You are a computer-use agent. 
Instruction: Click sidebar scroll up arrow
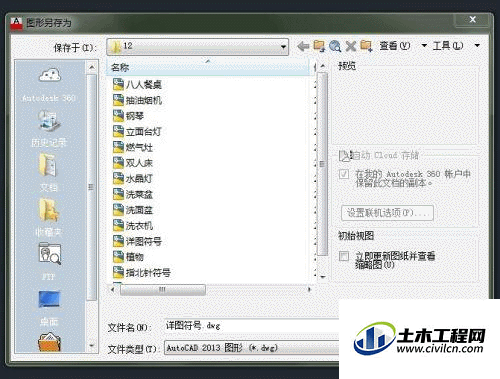pyautogui.click(x=92, y=68)
